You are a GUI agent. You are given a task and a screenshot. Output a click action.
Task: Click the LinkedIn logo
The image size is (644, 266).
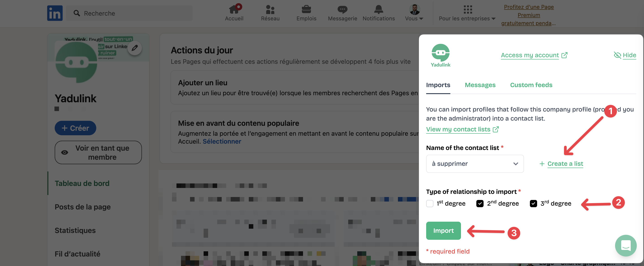click(x=54, y=13)
